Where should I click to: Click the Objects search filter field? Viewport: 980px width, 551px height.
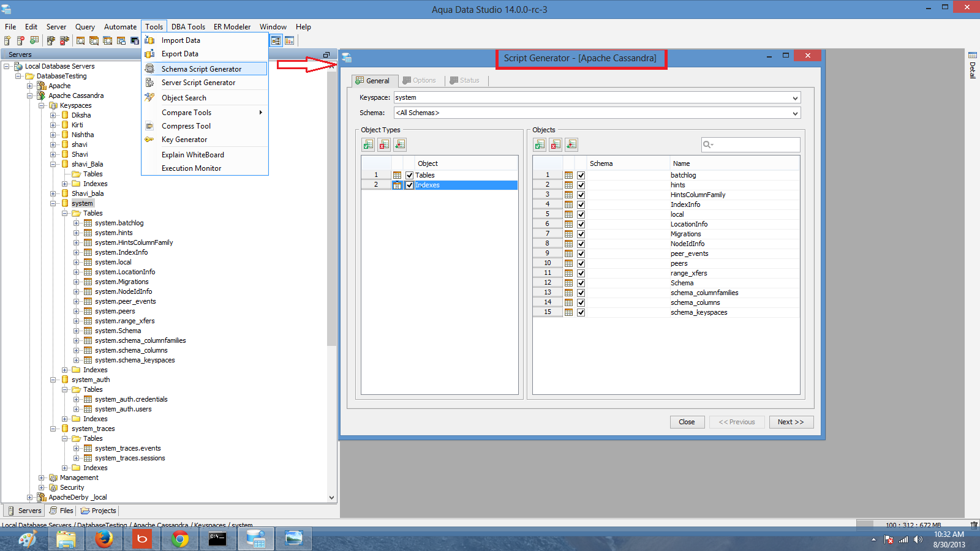(751, 144)
